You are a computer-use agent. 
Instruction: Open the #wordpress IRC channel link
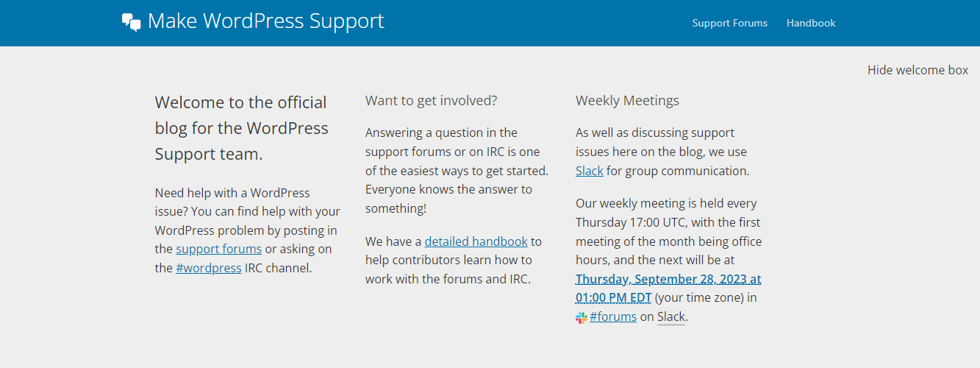(209, 268)
